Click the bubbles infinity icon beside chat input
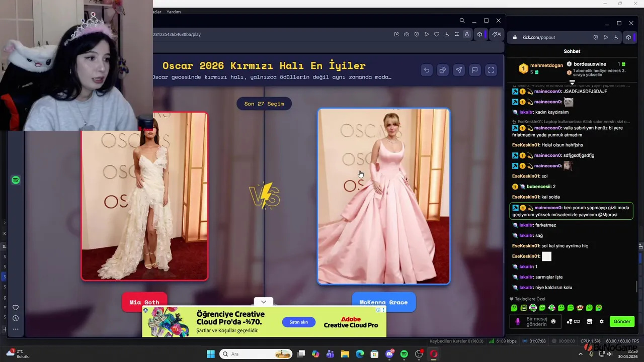The image size is (644, 362). pos(574,321)
